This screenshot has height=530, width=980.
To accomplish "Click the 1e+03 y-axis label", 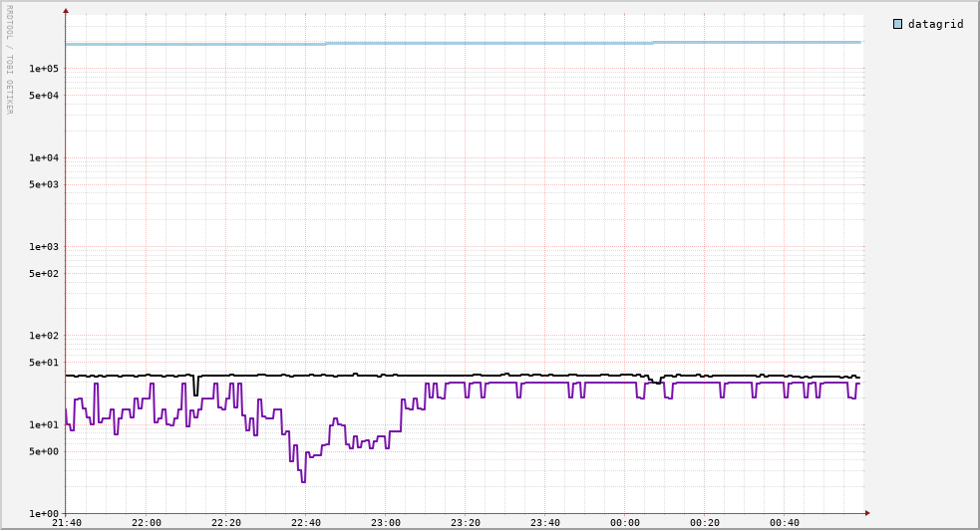I will [x=44, y=247].
